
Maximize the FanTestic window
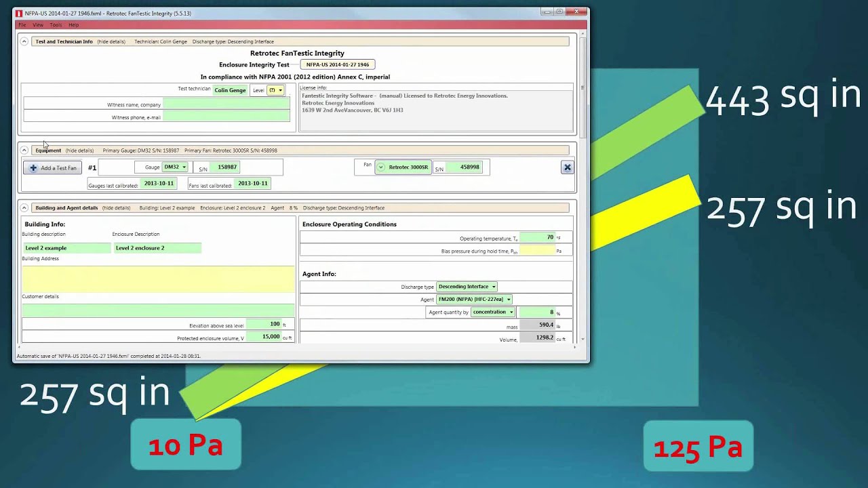559,12
